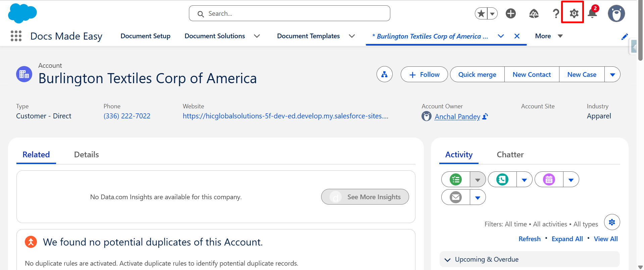Screen dimensions: 644x270
Task: Log a call with phone icon
Action: 502,179
